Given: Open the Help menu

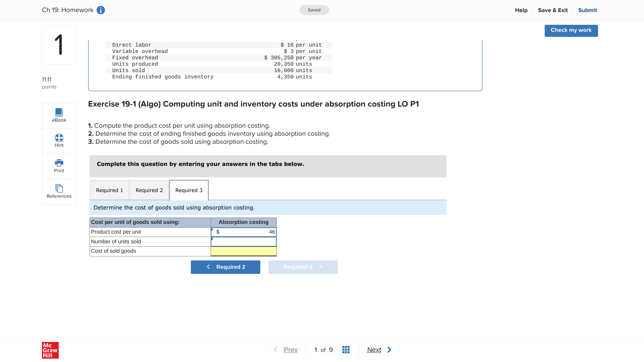Looking at the screenshot, I should point(521,10).
